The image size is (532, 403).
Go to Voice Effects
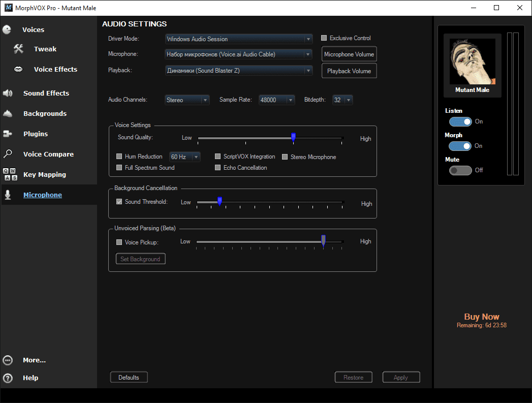click(x=56, y=69)
